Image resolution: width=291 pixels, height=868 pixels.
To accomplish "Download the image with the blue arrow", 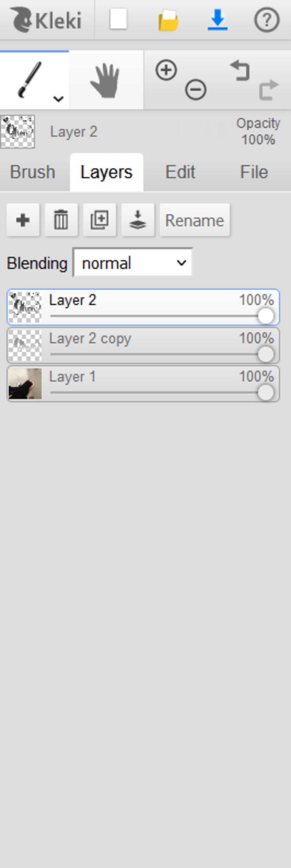I will 217,20.
